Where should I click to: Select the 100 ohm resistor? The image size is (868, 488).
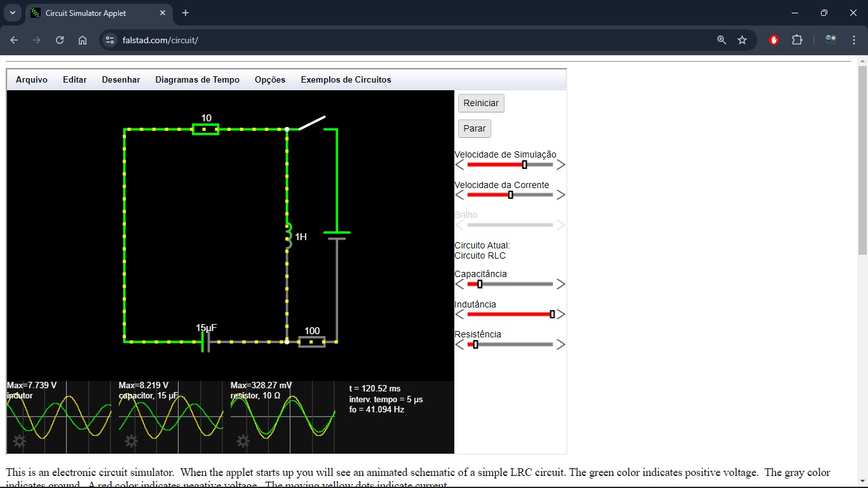coord(312,342)
